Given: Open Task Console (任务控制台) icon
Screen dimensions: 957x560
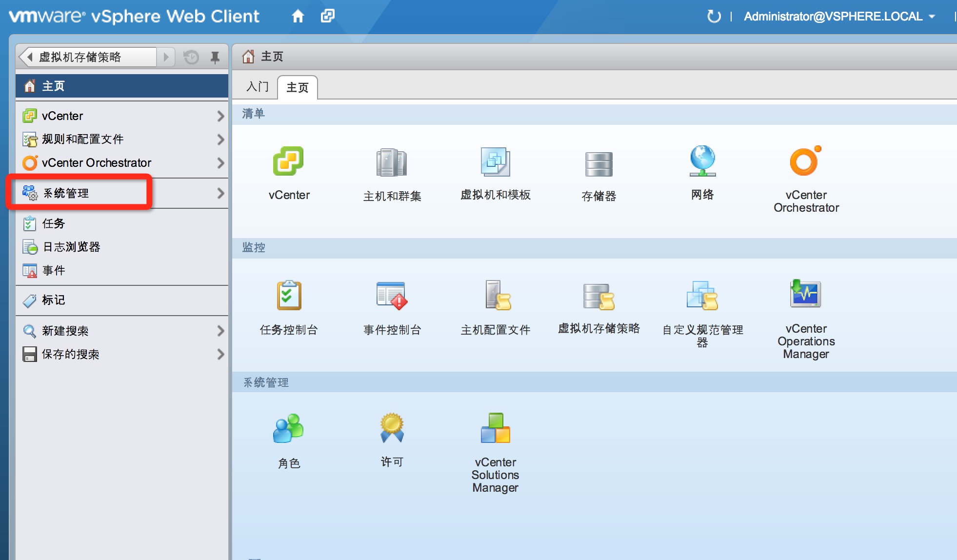Looking at the screenshot, I should point(289,296).
